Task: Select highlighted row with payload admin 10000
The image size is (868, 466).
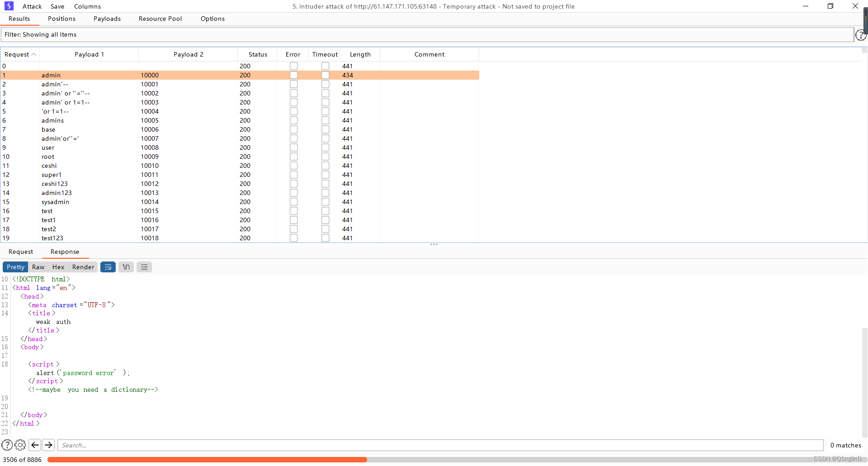Action: (x=240, y=75)
